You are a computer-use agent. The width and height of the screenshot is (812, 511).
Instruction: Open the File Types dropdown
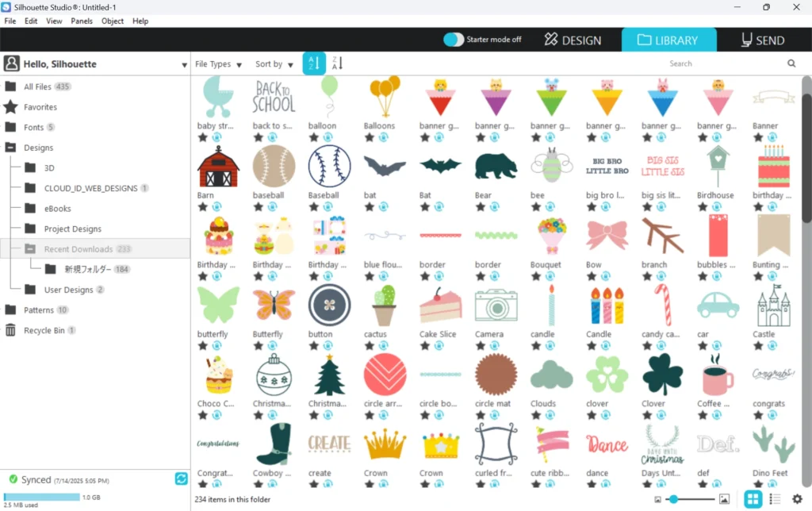coord(218,64)
